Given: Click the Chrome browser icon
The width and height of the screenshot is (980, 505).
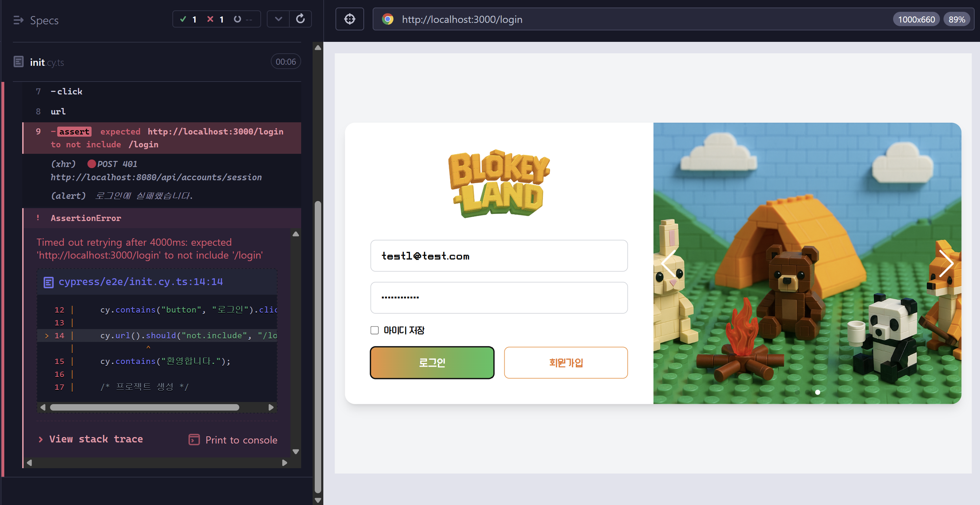Looking at the screenshot, I should (x=388, y=19).
